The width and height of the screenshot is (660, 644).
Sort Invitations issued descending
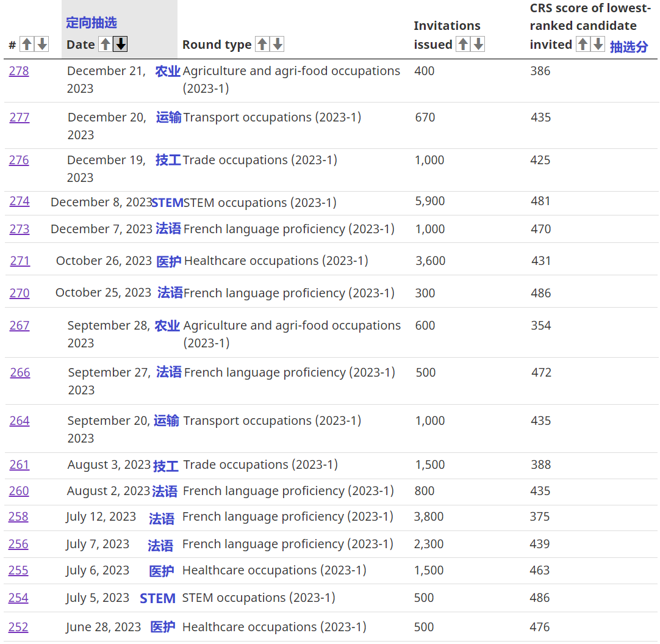[x=478, y=44]
